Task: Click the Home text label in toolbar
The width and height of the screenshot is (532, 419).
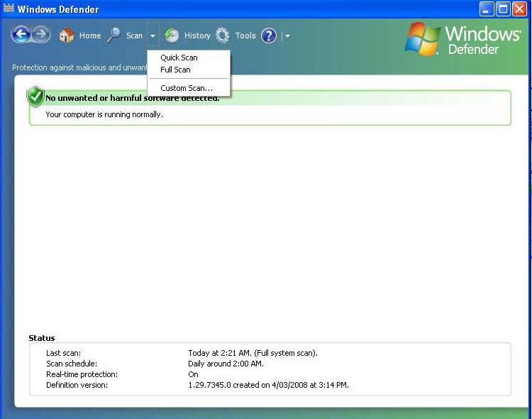Action: pos(90,36)
